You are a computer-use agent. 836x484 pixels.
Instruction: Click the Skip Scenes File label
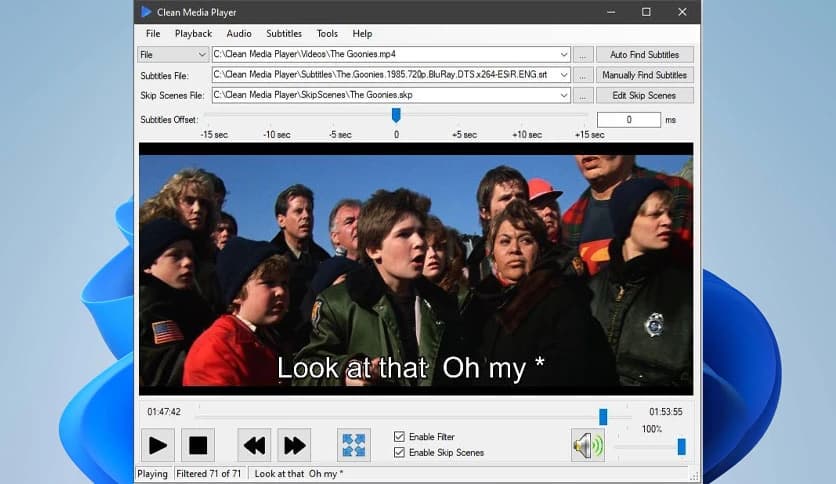[172, 95]
